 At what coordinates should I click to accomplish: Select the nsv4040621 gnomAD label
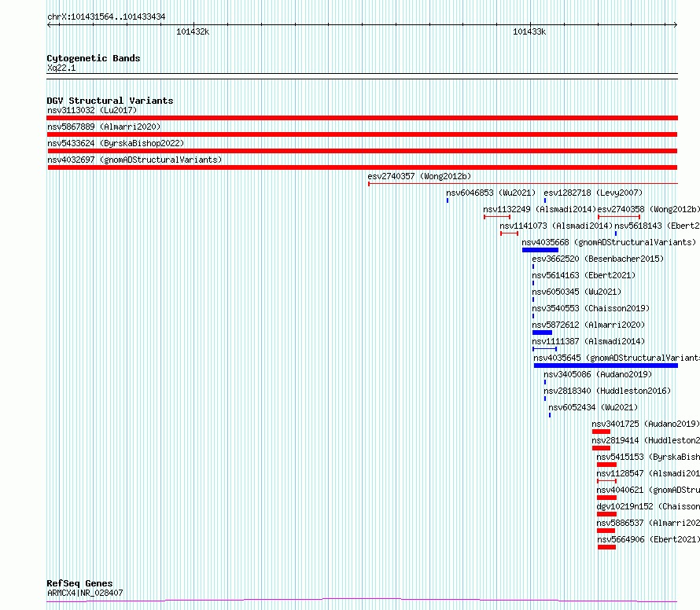648,490
